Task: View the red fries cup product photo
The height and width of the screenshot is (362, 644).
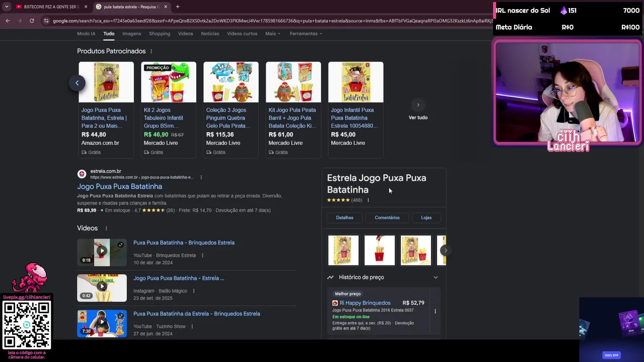Action: (x=379, y=250)
